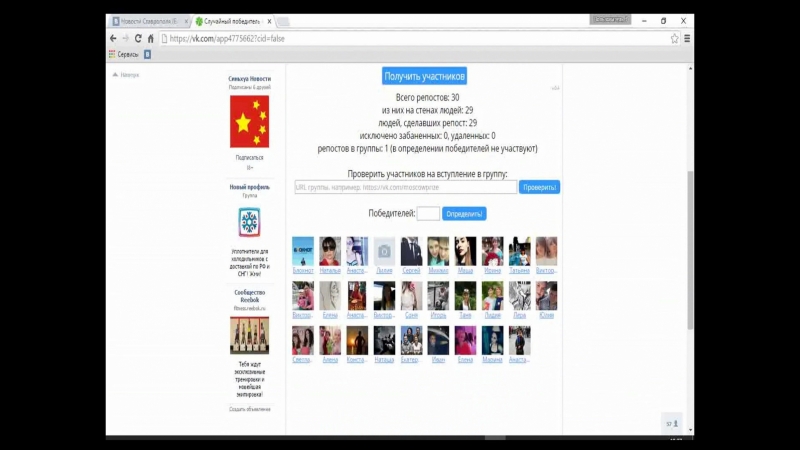This screenshot has width=800, height=450.
Task: Open Лера's profile link
Action: click(x=519, y=315)
